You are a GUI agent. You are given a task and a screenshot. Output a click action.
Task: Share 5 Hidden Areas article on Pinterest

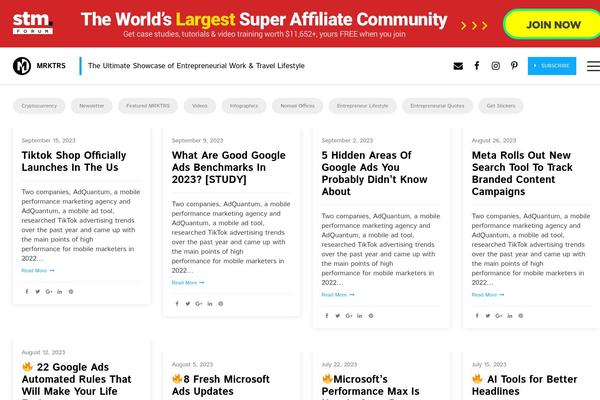point(371,316)
